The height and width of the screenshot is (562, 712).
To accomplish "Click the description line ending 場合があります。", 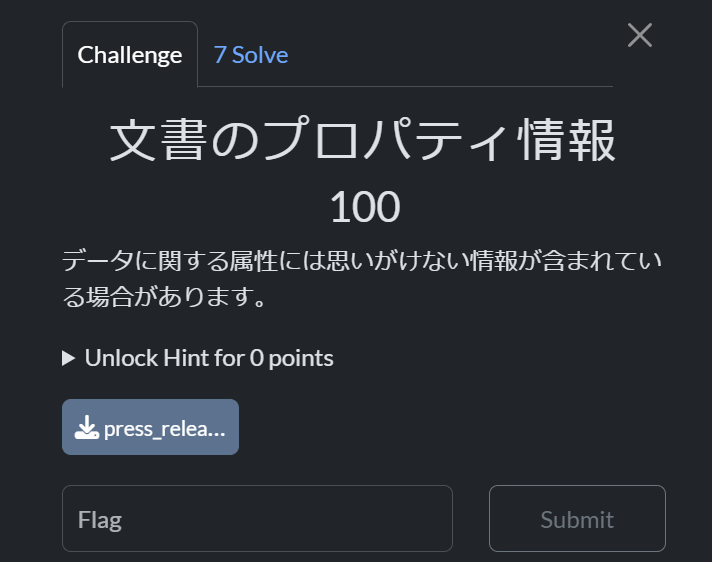I will tap(164, 297).
